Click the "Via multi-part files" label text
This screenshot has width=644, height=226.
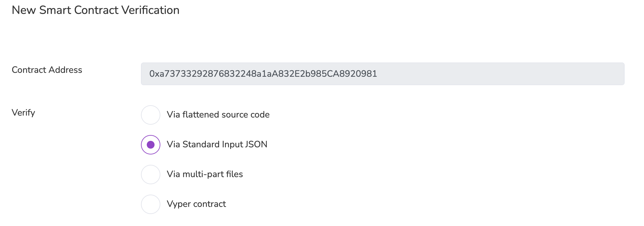click(205, 174)
